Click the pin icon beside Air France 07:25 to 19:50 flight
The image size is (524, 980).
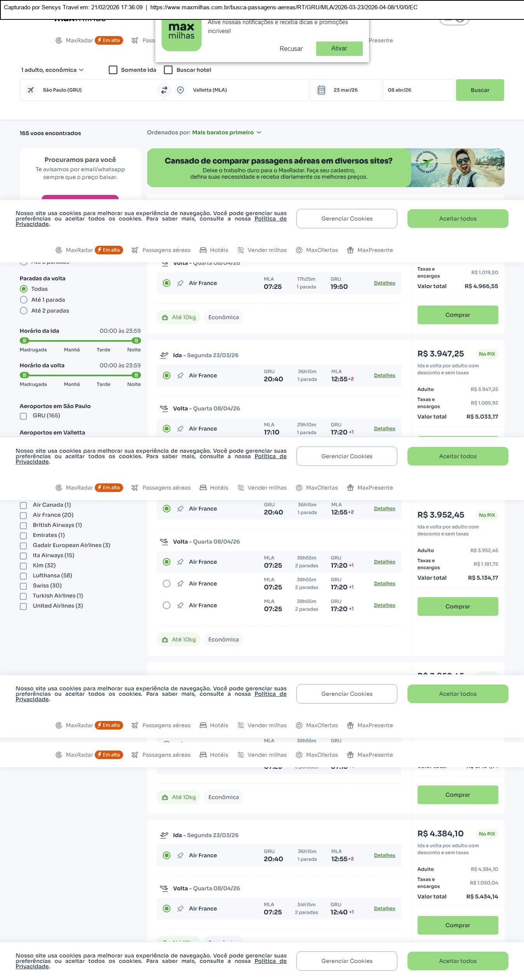pyautogui.click(x=180, y=283)
